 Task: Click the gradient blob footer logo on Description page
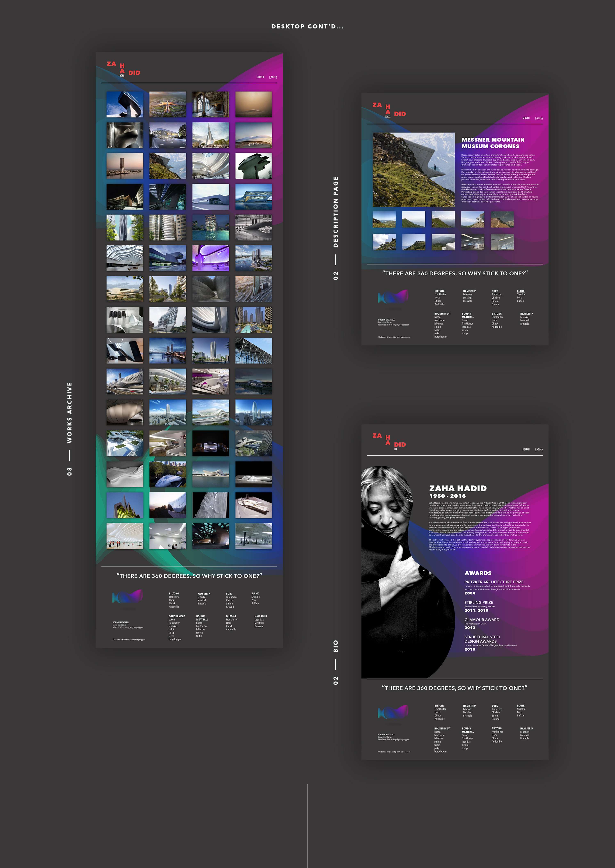tap(393, 296)
